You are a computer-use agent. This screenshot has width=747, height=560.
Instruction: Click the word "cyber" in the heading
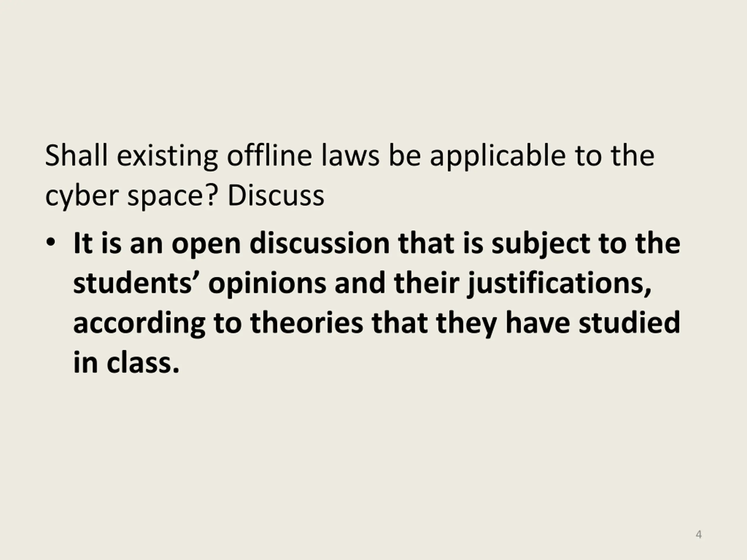coord(81,196)
